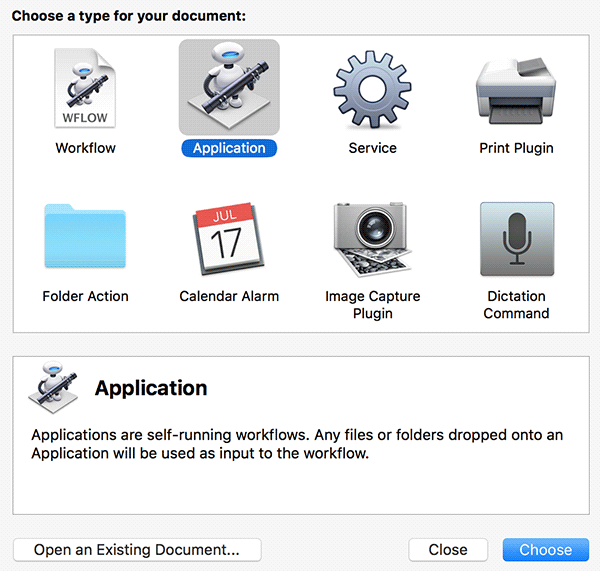
Task: Click the Close button
Action: tap(448, 550)
